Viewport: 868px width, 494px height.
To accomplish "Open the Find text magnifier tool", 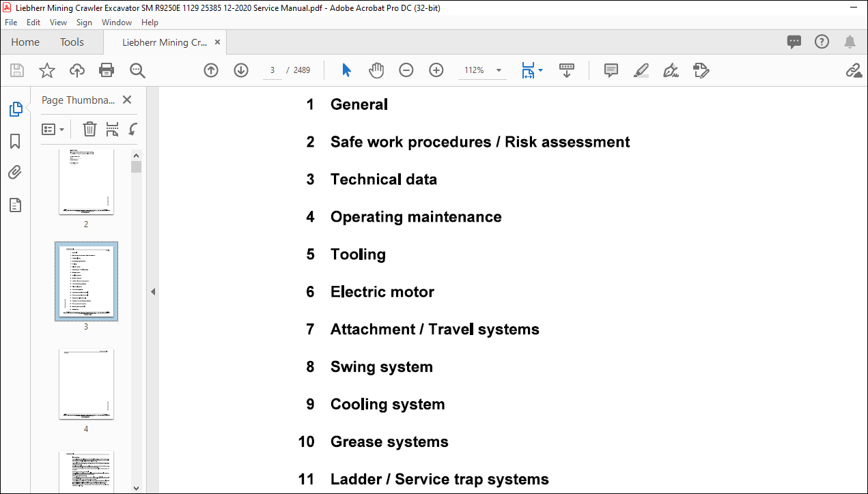I will click(137, 70).
